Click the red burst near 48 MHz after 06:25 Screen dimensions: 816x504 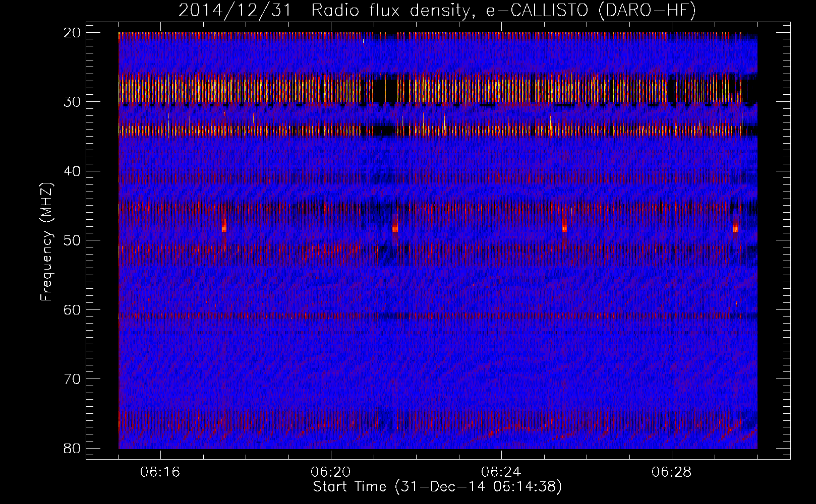[564, 226]
